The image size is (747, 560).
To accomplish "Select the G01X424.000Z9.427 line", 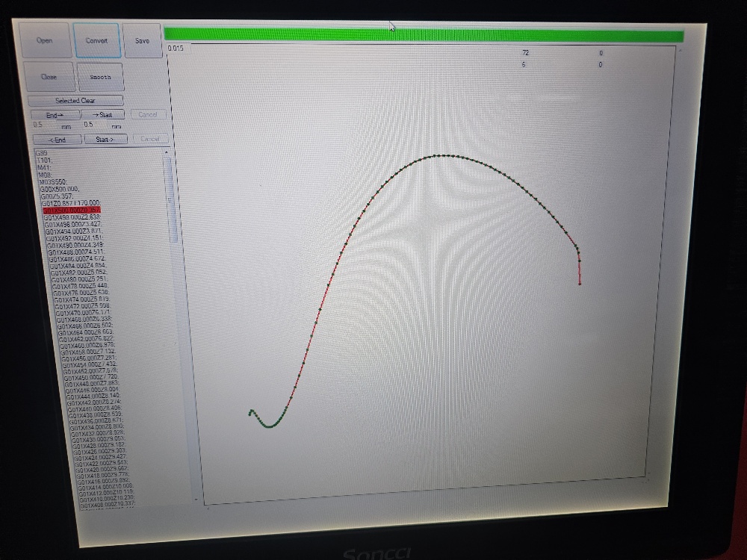I will (x=101, y=457).
